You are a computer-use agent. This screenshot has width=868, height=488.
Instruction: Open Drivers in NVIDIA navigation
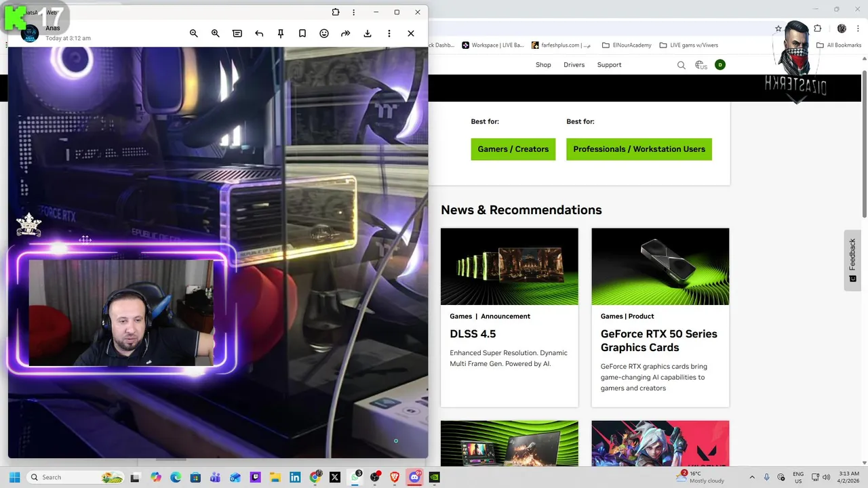574,65
